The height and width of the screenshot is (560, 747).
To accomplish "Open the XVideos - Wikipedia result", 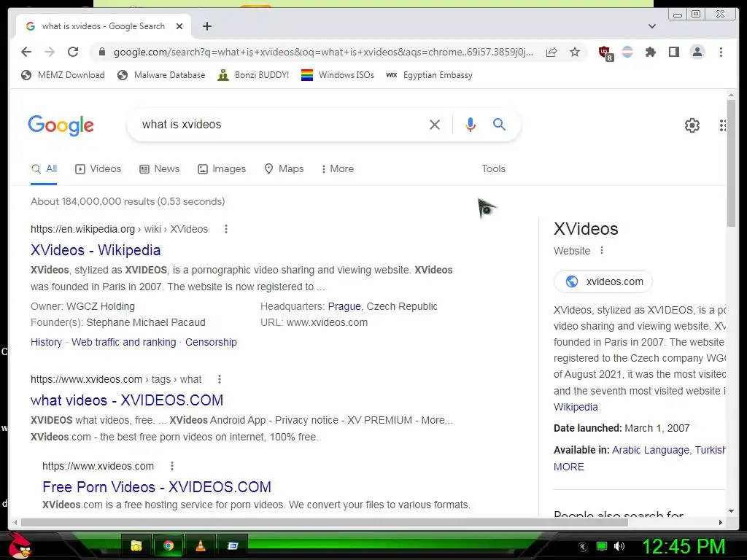I will [96, 250].
